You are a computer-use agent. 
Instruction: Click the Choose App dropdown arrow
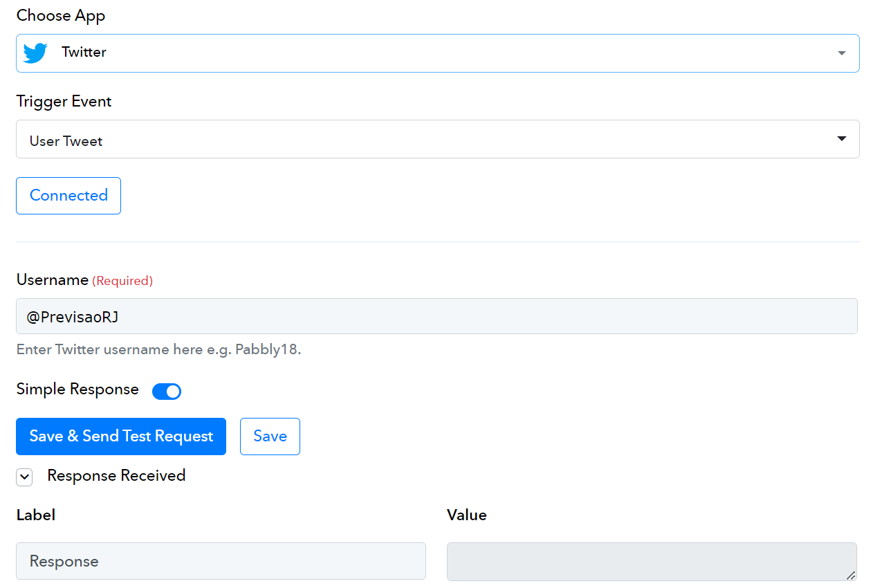pyautogui.click(x=841, y=53)
